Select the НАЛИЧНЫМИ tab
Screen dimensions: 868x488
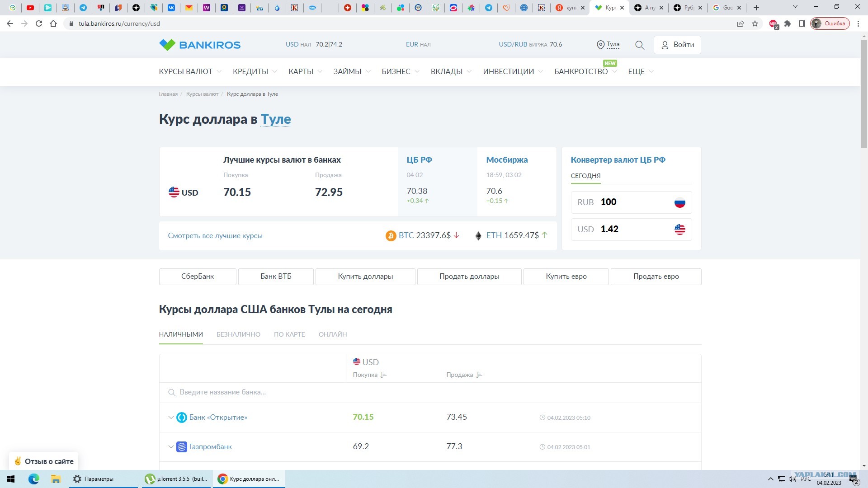[x=181, y=334]
